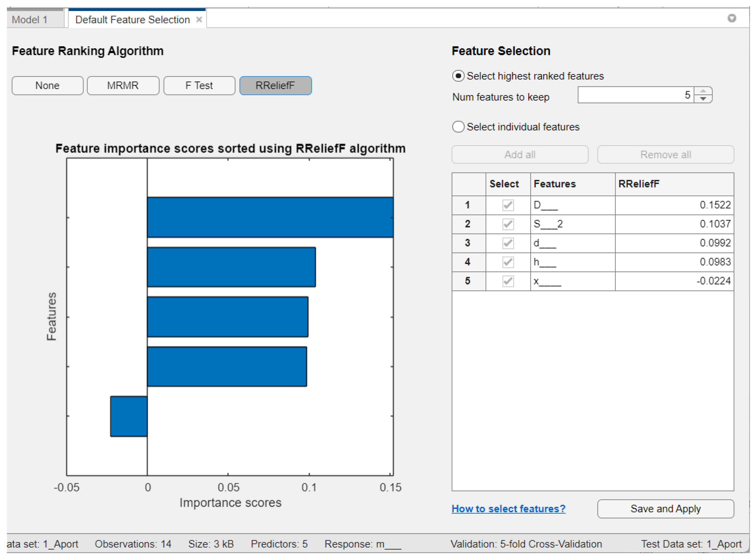Image resolution: width=756 pixels, height=560 pixels.
Task: Click Num features to keep field
Action: (x=635, y=95)
